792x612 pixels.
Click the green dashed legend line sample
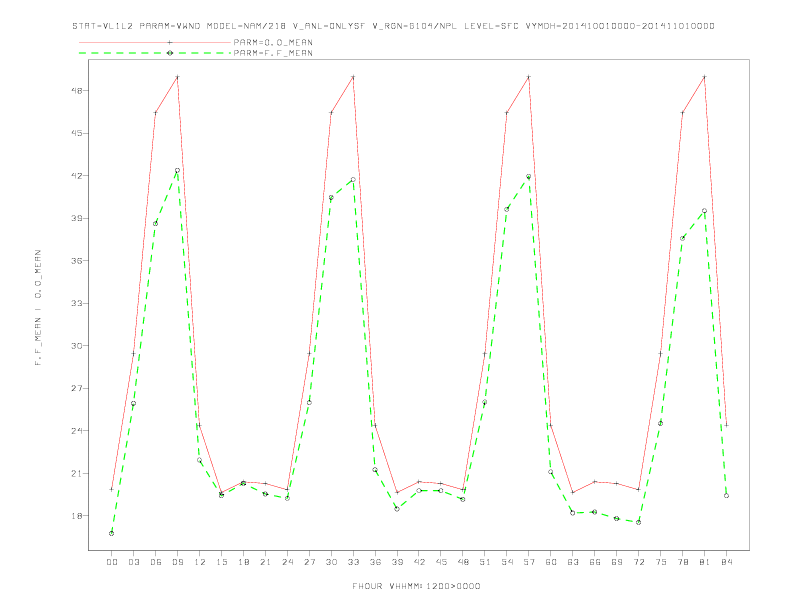(155, 53)
